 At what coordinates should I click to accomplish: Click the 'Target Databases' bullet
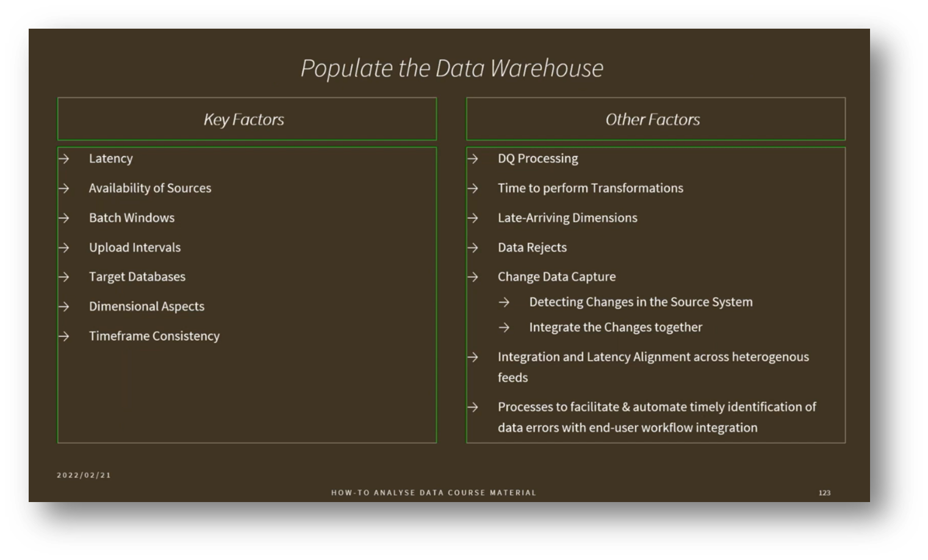137,277
